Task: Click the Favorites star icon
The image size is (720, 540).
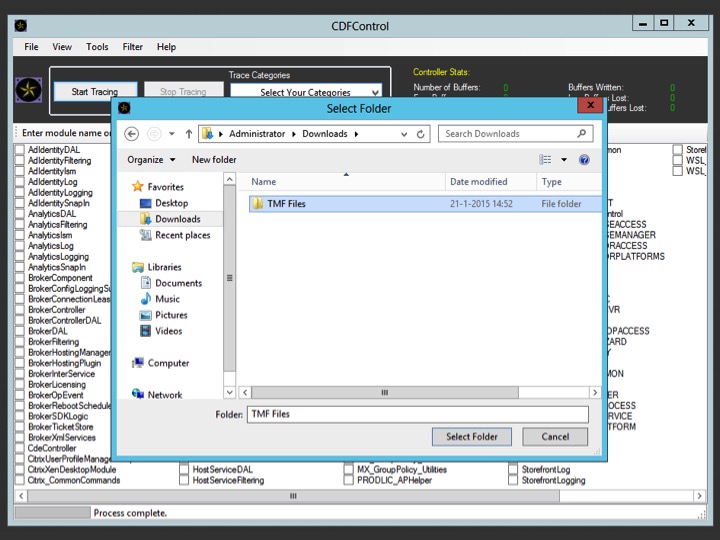Action: 137,186
